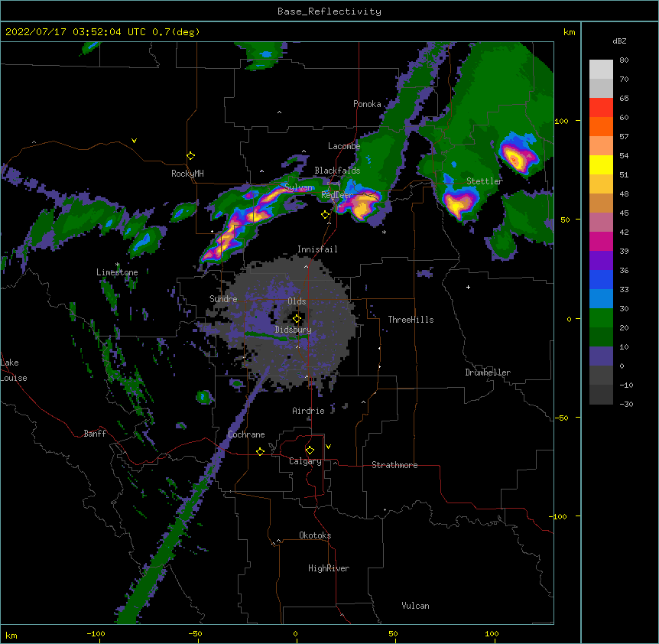This screenshot has height=644, width=659.
Task: Select the yellow V marker northwest of RockyMH
Action: [134, 141]
